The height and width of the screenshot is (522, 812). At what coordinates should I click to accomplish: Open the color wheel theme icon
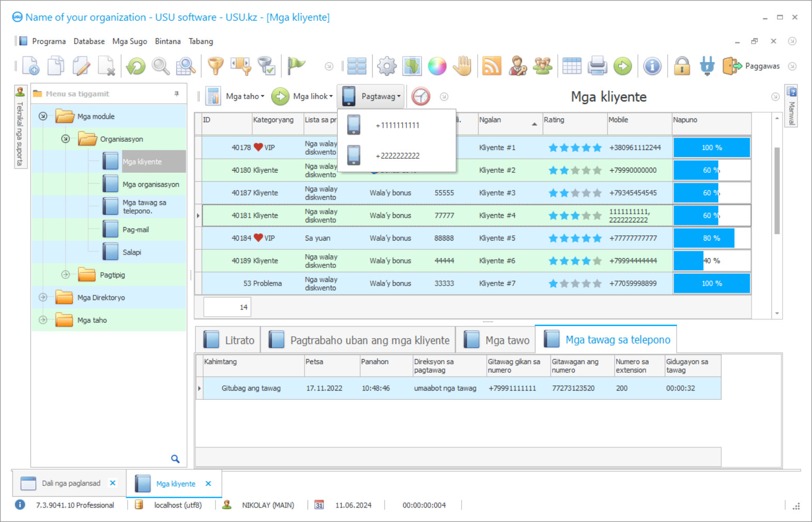coord(437,66)
